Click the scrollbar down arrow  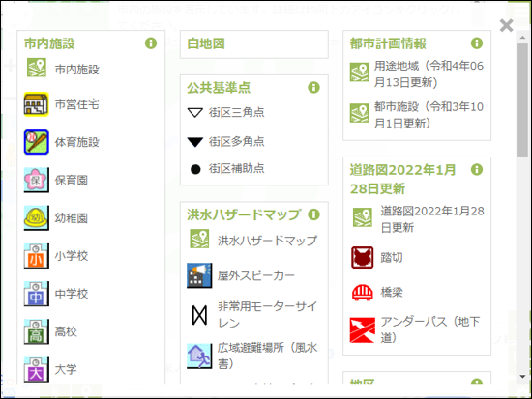click(522, 377)
